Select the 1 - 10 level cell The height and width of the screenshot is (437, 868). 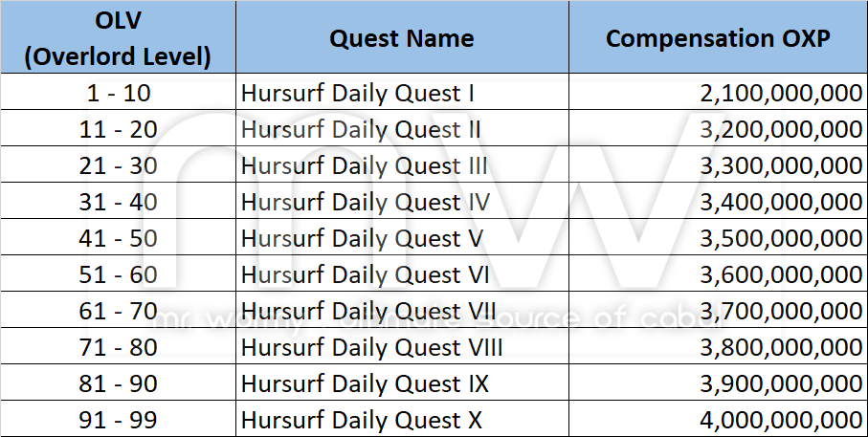pyautogui.click(x=118, y=94)
